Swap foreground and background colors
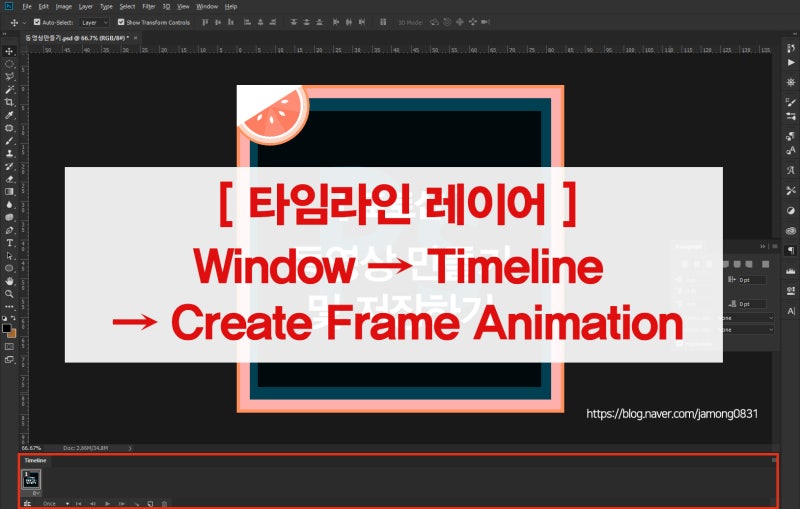The width and height of the screenshot is (800, 509). [13, 318]
